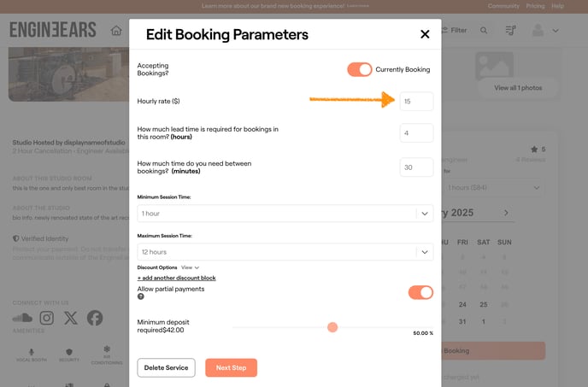
Task: Click the Next Step button
Action: [x=231, y=367]
